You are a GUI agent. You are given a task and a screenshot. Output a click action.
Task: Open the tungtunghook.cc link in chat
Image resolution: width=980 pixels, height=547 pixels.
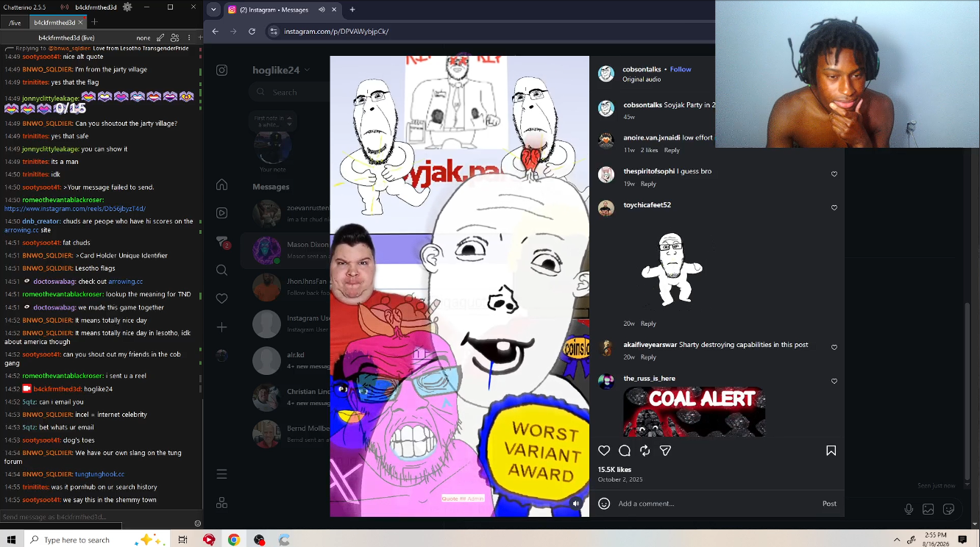pyautogui.click(x=99, y=474)
